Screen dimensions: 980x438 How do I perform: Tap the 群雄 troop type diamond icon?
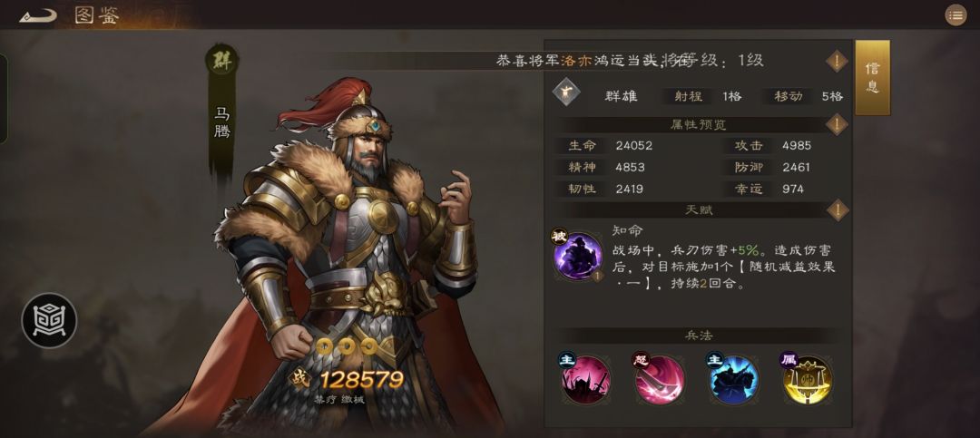[x=567, y=93]
